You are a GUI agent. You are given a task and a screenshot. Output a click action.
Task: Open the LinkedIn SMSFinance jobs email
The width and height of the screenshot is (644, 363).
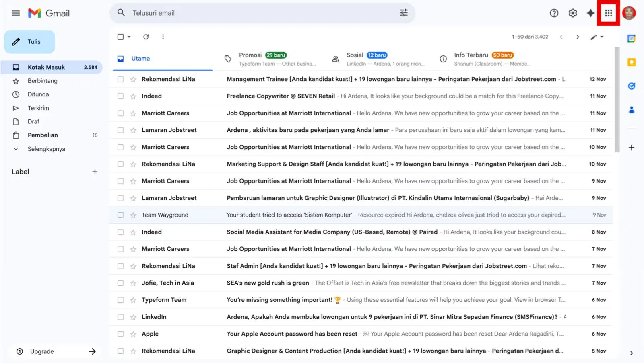click(361, 317)
